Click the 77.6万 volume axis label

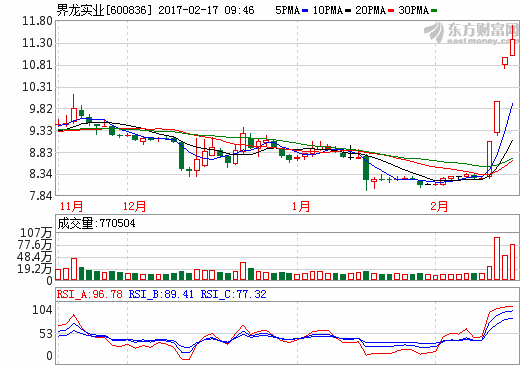35,245
